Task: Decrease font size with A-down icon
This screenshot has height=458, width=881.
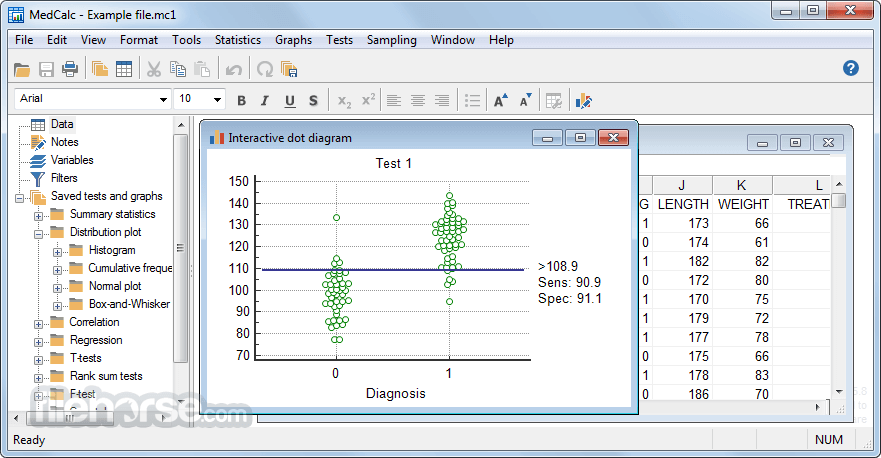Action: [x=525, y=101]
